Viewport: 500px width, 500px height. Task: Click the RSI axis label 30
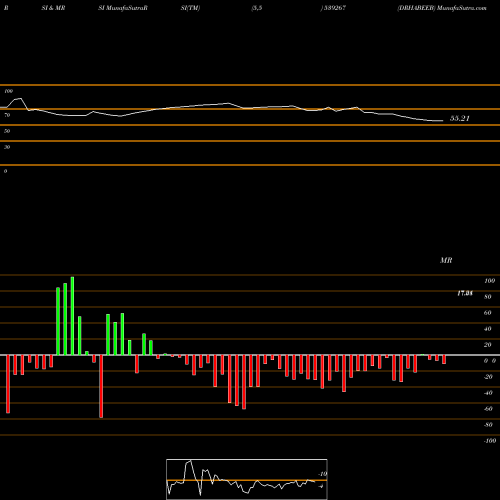point(7,147)
